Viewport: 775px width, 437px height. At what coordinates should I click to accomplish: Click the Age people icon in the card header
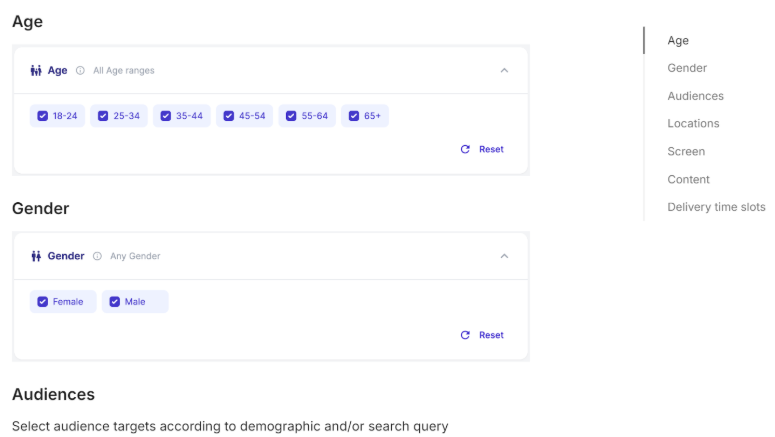(36, 71)
